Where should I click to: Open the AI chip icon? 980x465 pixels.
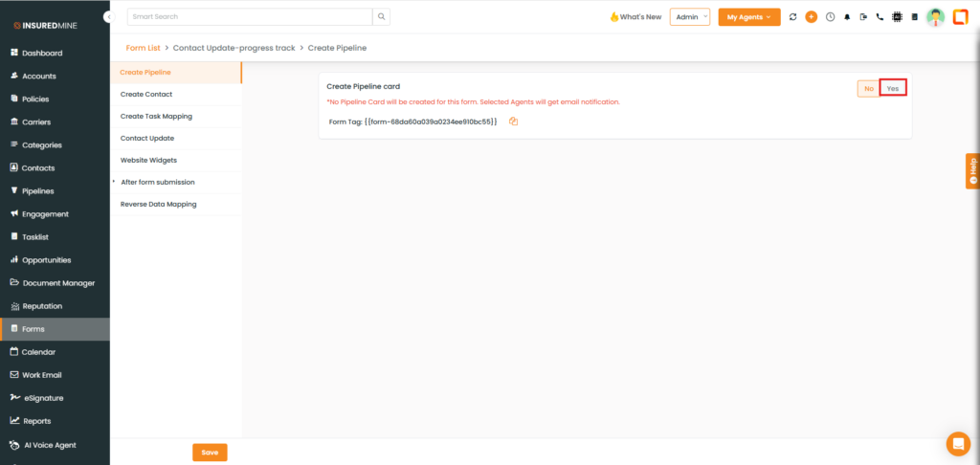(897, 17)
